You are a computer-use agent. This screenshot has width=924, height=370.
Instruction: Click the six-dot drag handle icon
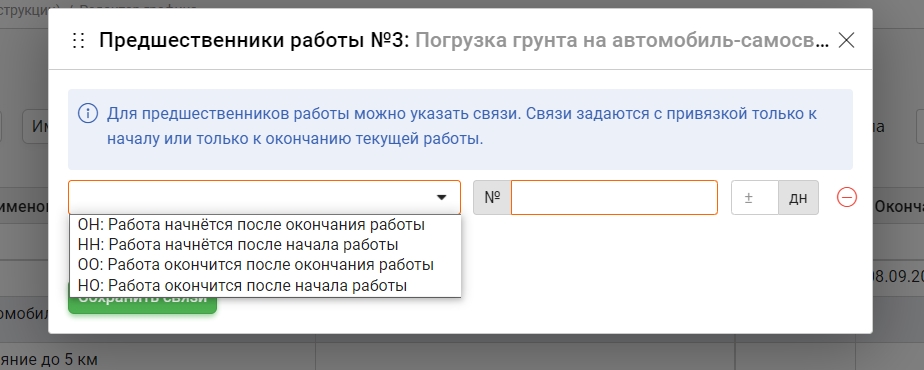[x=78, y=40]
